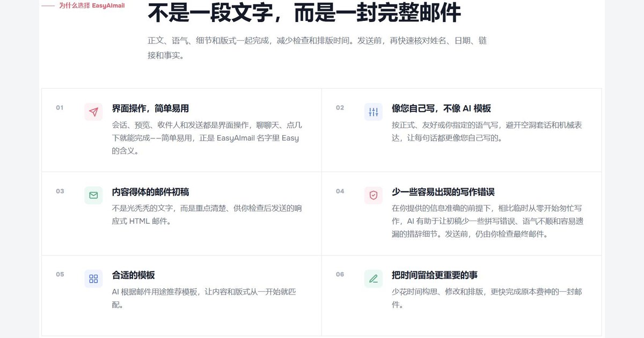Click the number label 01
Screen dimensions: 644x338
(x=60, y=108)
